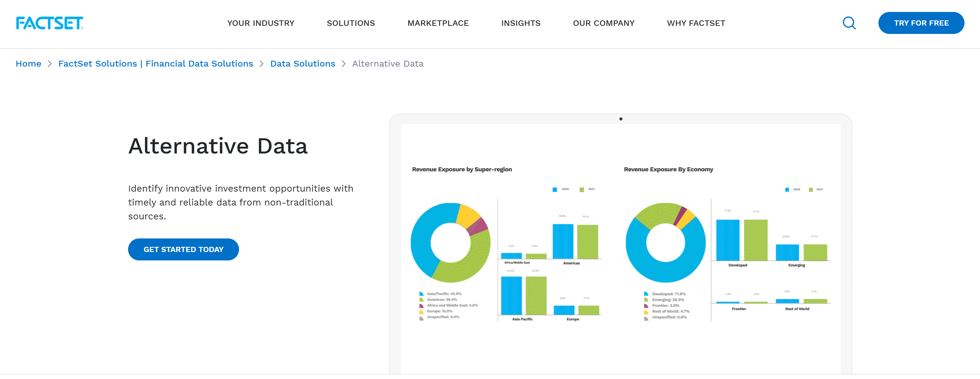Open the Data Solutions breadcrumb link
The width and height of the screenshot is (980, 379).
302,64
